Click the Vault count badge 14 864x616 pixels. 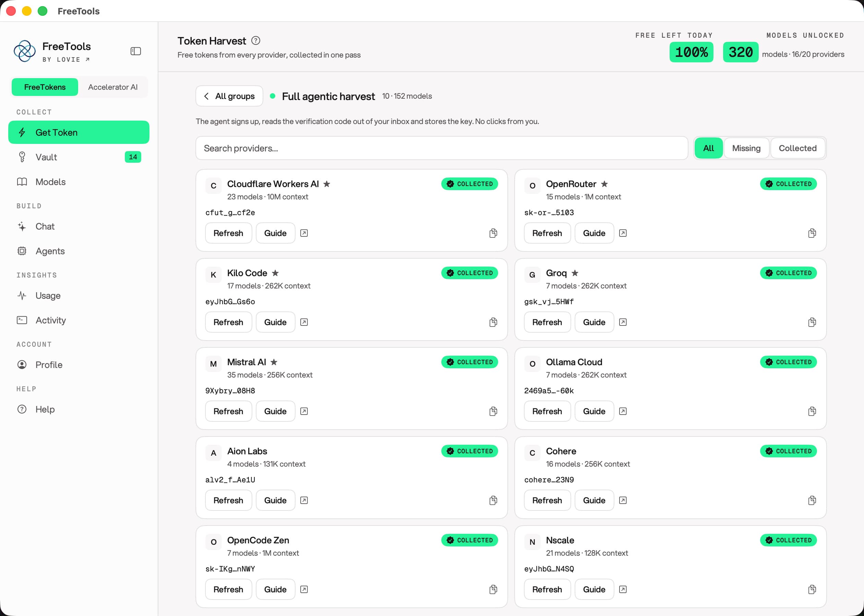pyautogui.click(x=133, y=157)
